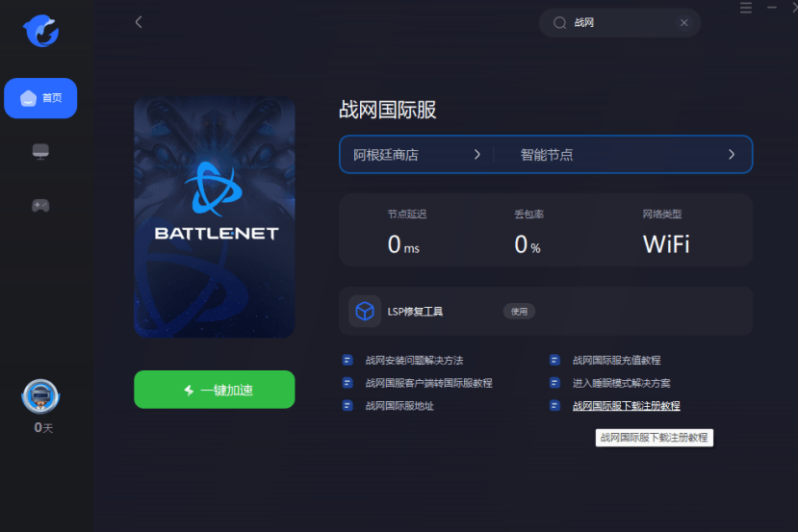
Task: Click the dolphin app logo
Action: (x=41, y=31)
